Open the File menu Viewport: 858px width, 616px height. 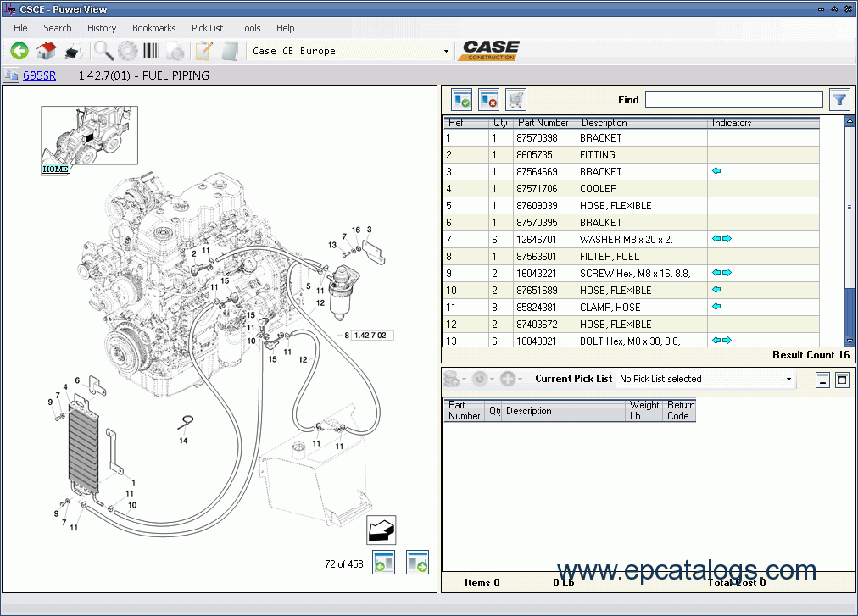21,28
